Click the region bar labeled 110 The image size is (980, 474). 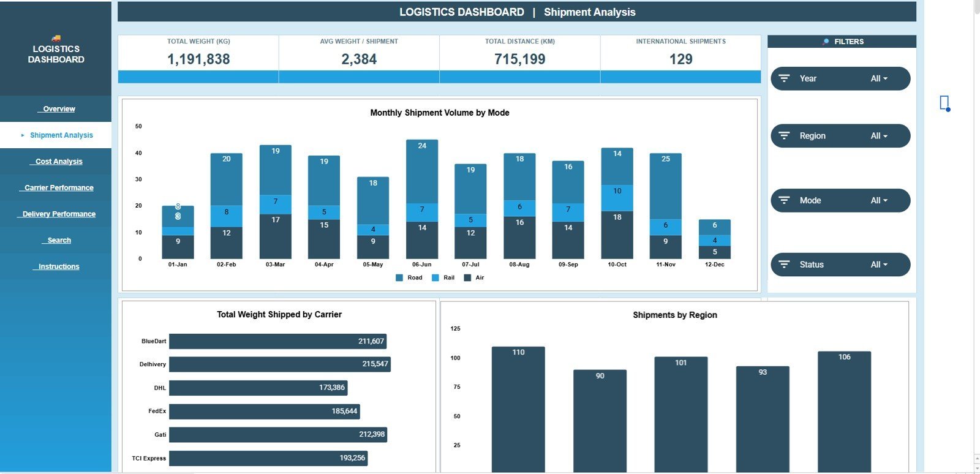pyautogui.click(x=518, y=409)
